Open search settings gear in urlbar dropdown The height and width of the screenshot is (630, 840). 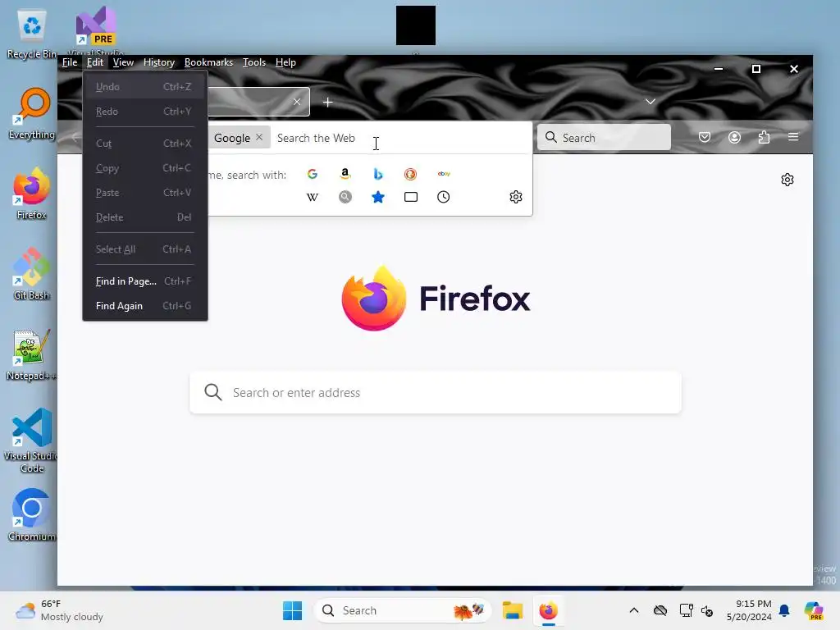tap(516, 197)
